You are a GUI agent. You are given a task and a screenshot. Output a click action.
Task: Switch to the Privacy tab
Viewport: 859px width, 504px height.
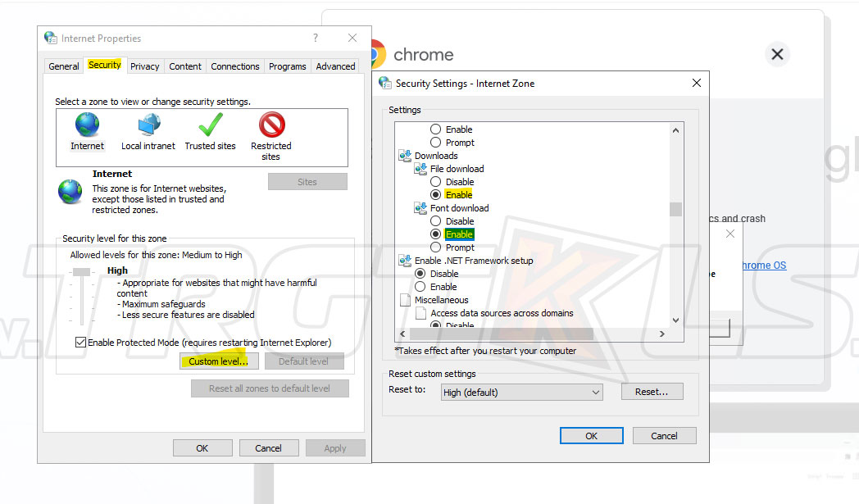pos(144,66)
